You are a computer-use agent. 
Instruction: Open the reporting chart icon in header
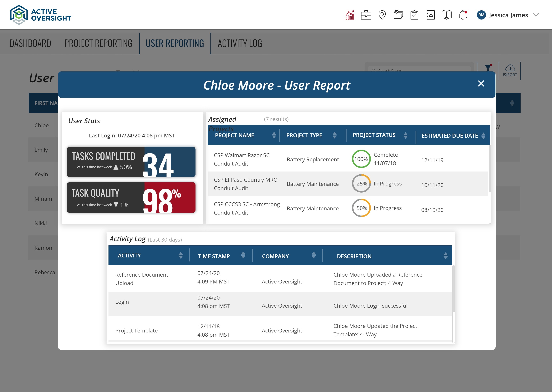(350, 15)
